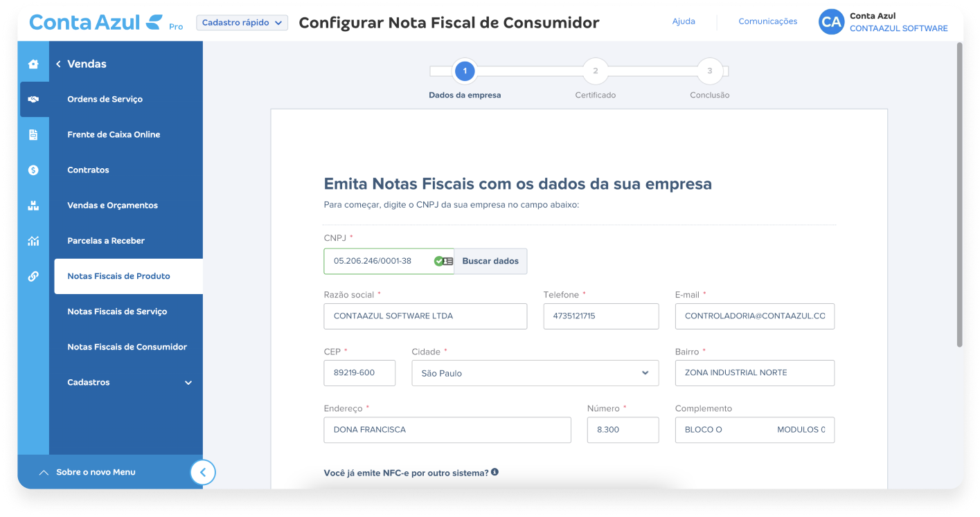Select Notas Fiscais de Produto
This screenshot has height=517, width=980.
[x=129, y=276]
